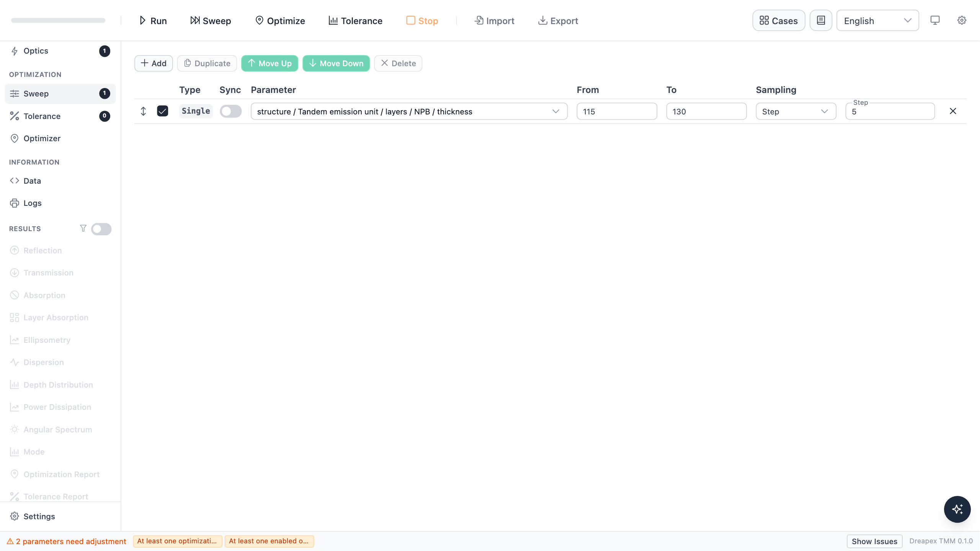
Task: Open the notes document icon
Action: point(821,21)
